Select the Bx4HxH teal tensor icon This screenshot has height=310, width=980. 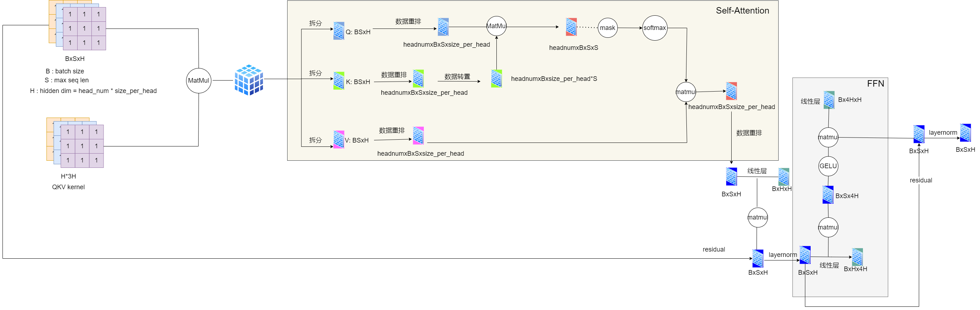point(828,100)
